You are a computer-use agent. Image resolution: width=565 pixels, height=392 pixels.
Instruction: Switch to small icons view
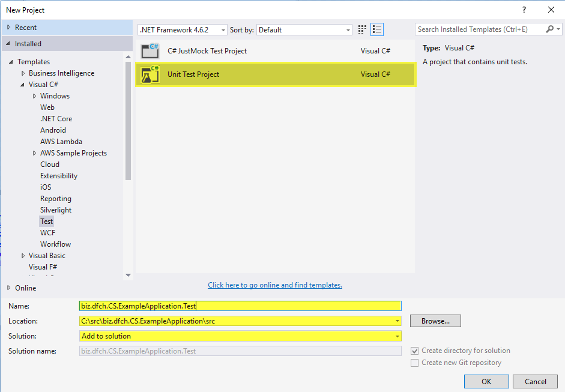point(362,29)
